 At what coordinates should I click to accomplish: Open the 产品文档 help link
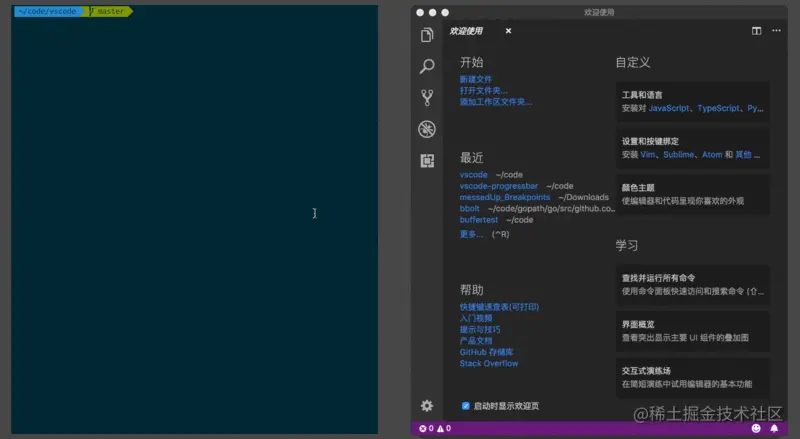point(476,340)
